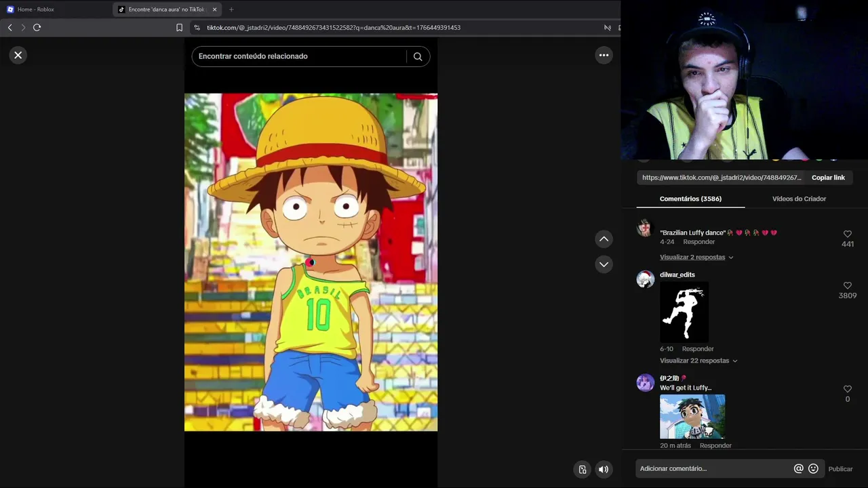Like the "We'll get it Luffy" comment
868x488 pixels.
coord(847,389)
